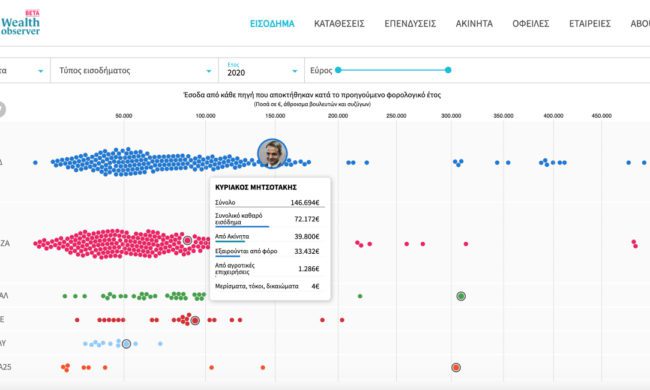Click the right handle of the Εύρος slider
This screenshot has height=390, width=650.
448,70
